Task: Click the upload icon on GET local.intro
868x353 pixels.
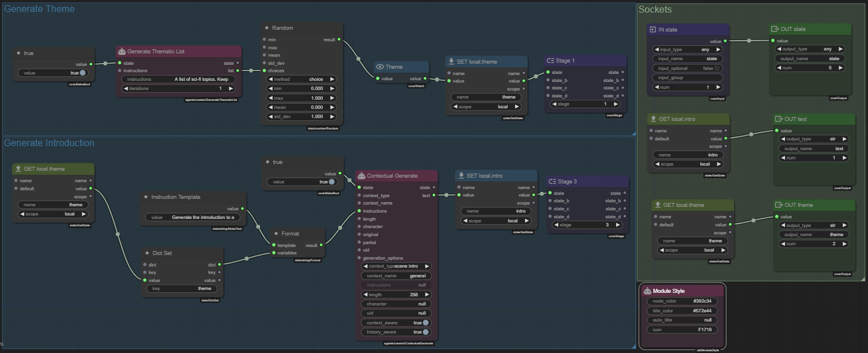Action: tap(653, 119)
